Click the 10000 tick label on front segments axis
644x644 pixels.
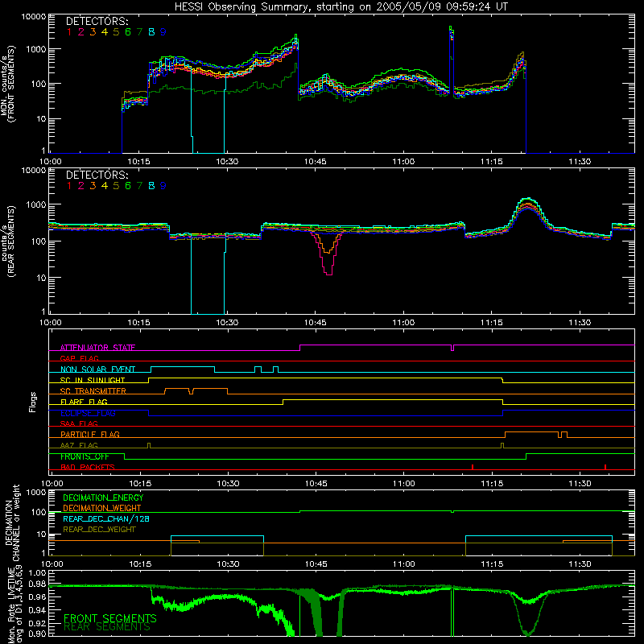click(x=34, y=17)
